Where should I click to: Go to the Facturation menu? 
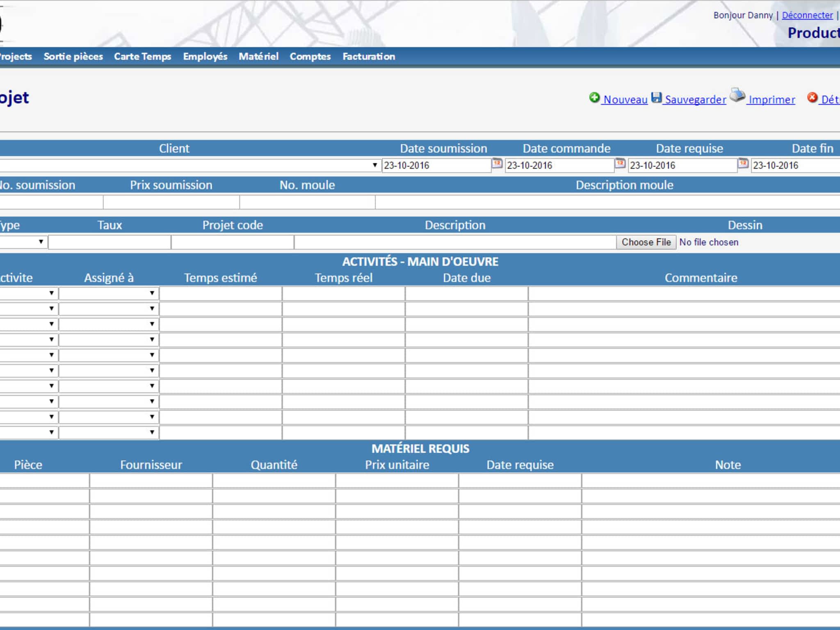pos(369,57)
